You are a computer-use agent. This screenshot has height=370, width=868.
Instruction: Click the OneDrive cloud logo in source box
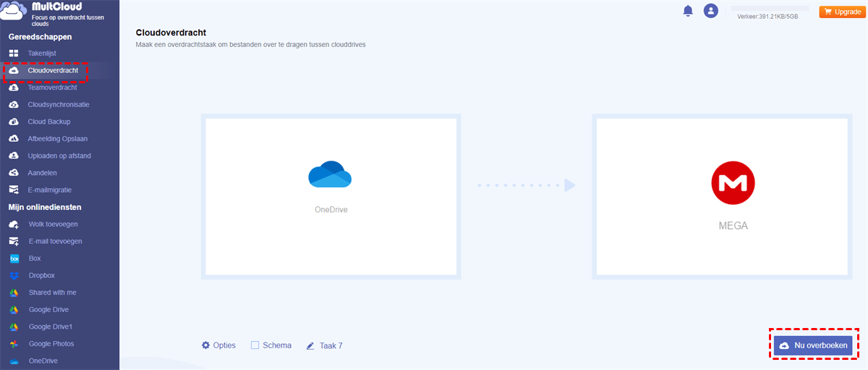[x=330, y=175]
